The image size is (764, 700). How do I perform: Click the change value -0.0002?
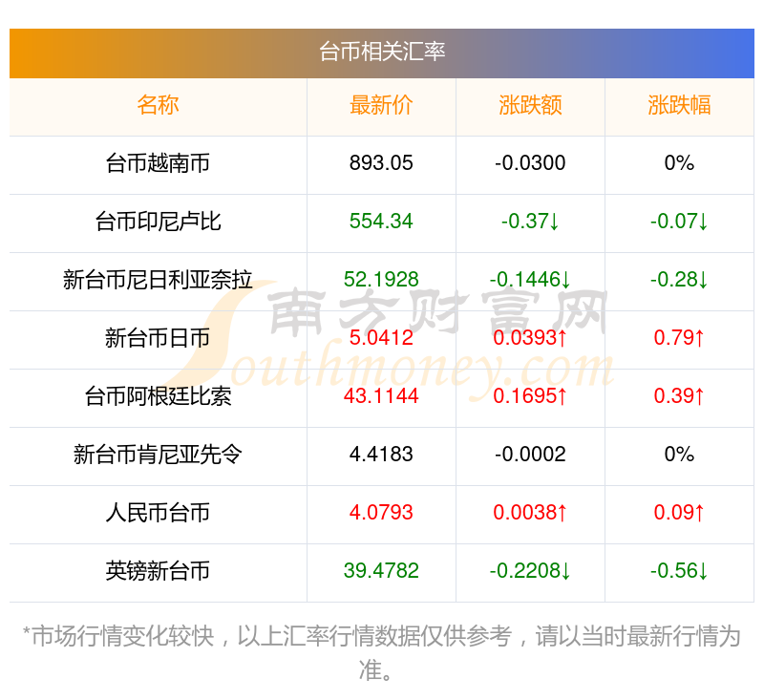coord(530,455)
